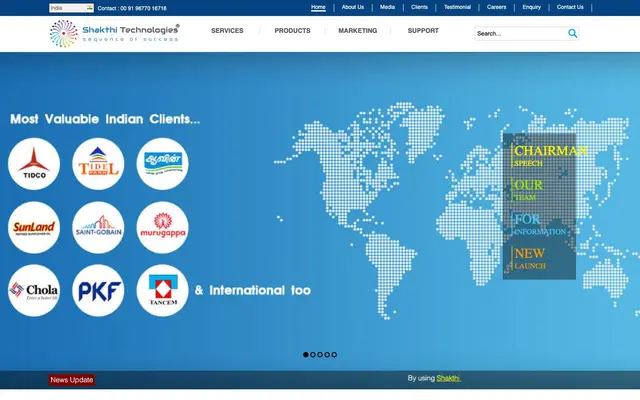Select the Saint-Gobain client logo
Viewport: 640px width, 400px height.
[x=98, y=227]
